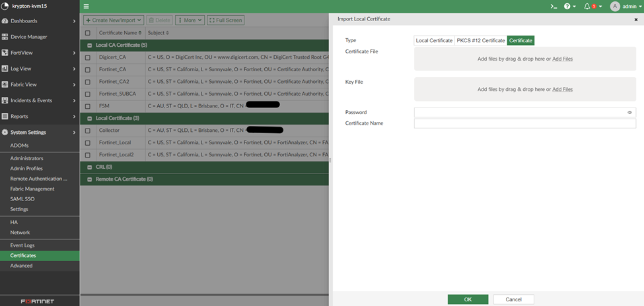Open the HA menu item
644x306 pixels.
(x=14, y=222)
